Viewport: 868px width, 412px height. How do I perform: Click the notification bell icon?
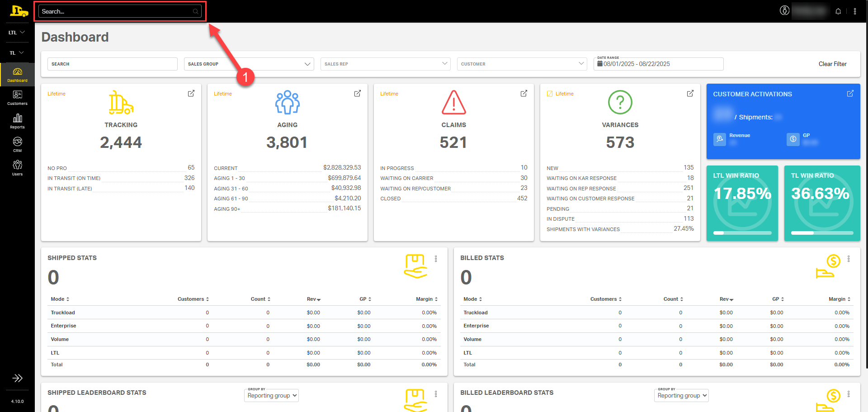pyautogui.click(x=838, y=11)
